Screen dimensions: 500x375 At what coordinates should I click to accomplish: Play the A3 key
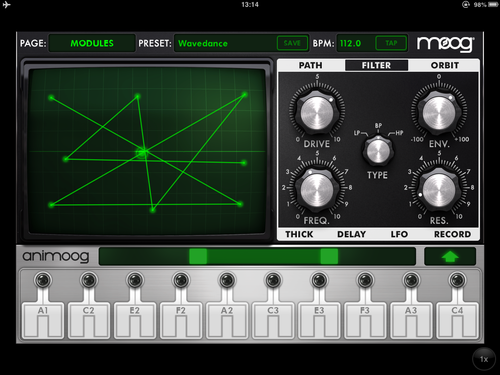point(411,320)
